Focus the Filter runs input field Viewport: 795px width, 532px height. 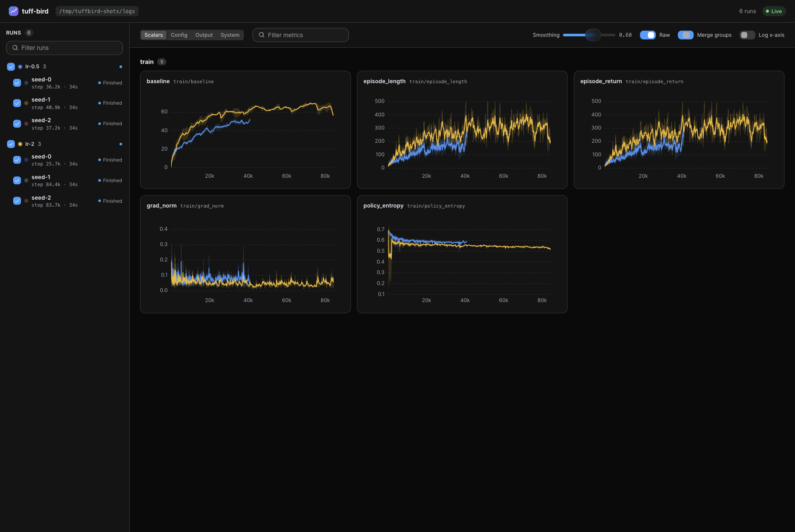(x=64, y=48)
